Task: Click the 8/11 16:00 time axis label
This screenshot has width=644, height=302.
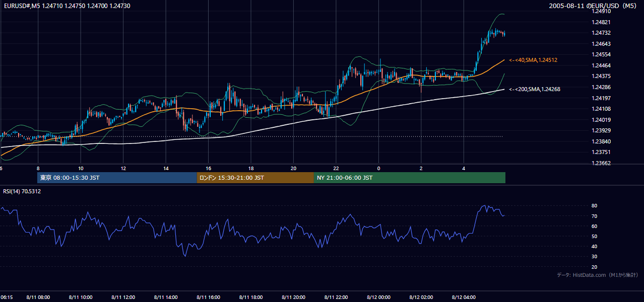Action: coord(209,297)
